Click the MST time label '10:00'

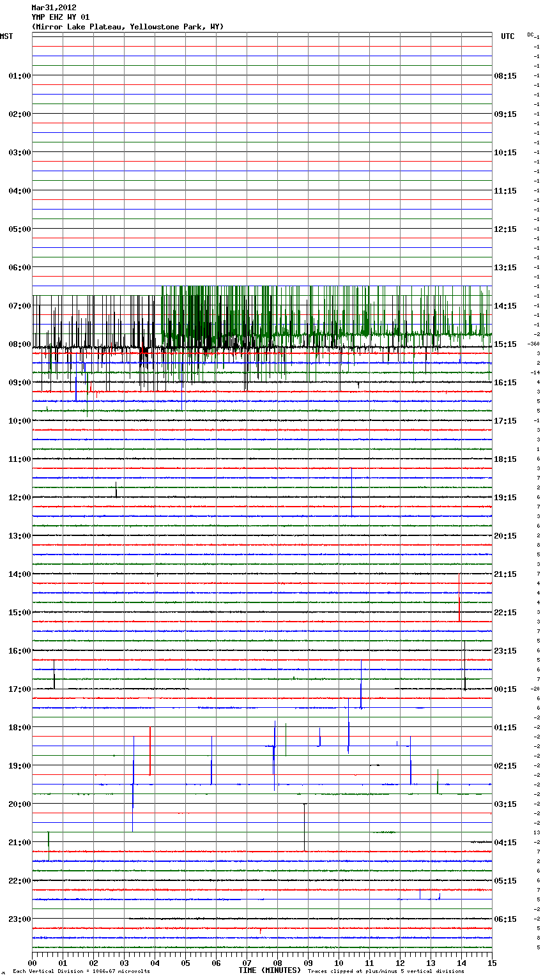(x=20, y=421)
